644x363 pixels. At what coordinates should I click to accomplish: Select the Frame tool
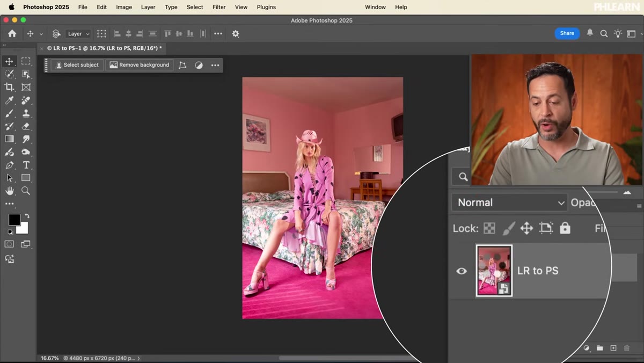coord(26,87)
